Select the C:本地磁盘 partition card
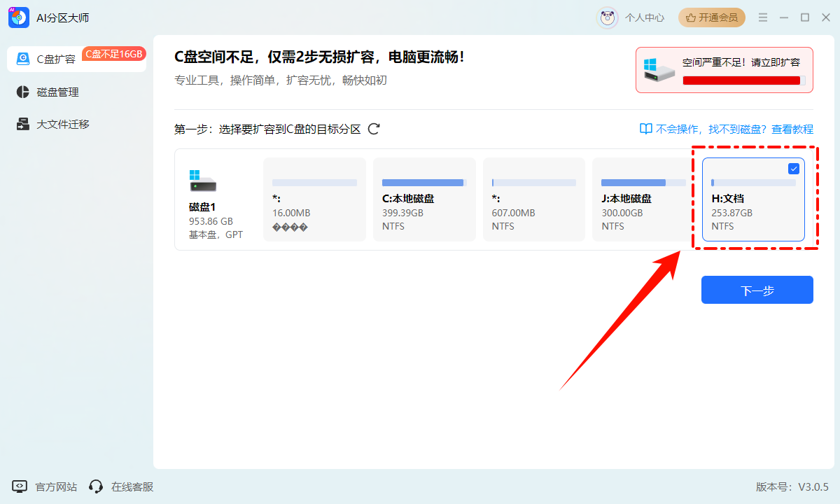Image resolution: width=840 pixels, height=504 pixels. tap(424, 199)
